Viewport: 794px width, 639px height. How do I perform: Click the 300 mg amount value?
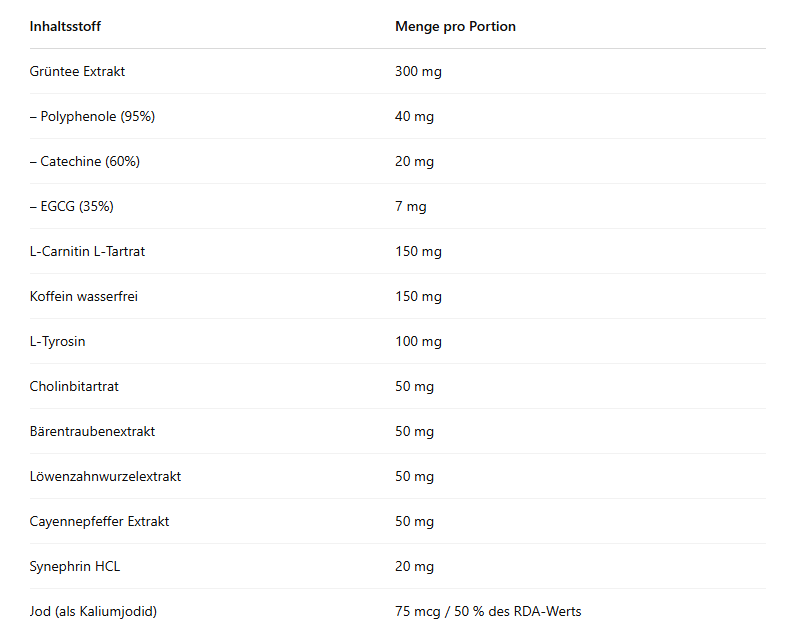point(418,71)
